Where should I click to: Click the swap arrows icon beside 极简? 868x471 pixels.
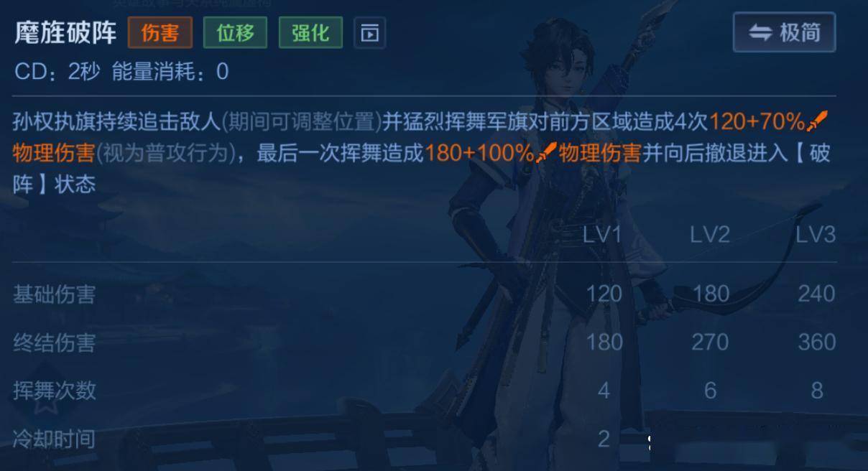click(760, 32)
